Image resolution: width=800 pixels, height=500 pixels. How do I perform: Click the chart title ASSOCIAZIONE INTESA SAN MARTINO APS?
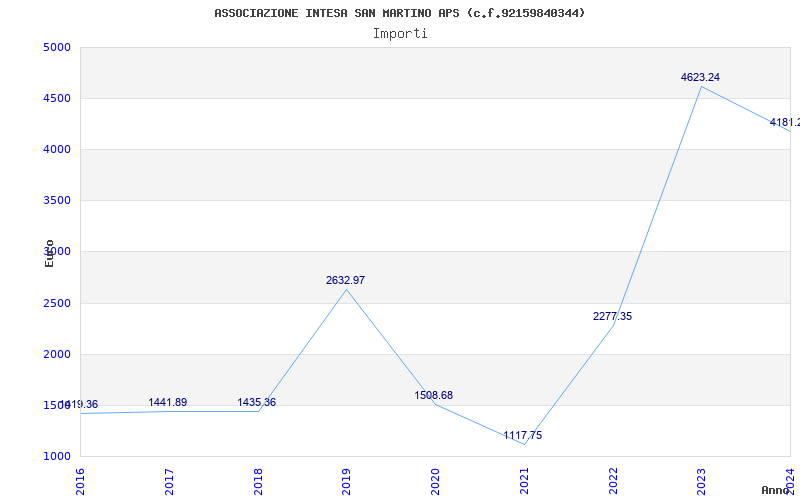click(x=399, y=13)
